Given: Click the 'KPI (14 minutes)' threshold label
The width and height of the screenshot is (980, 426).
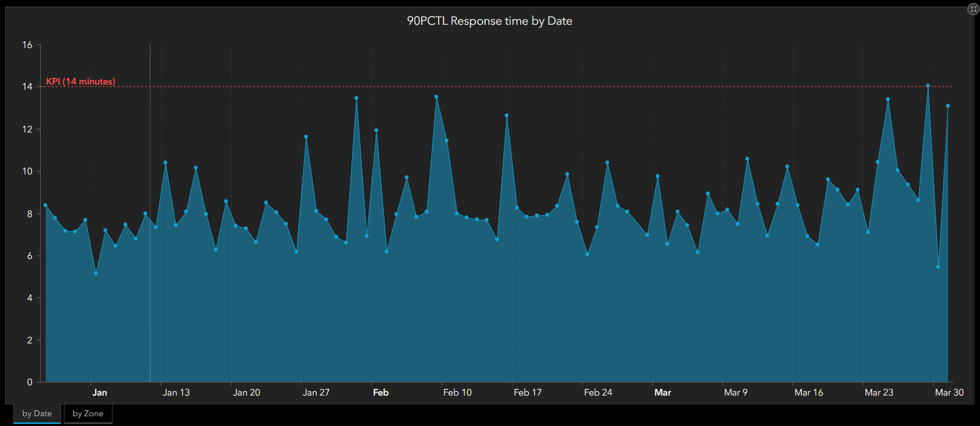Looking at the screenshot, I should (x=81, y=81).
